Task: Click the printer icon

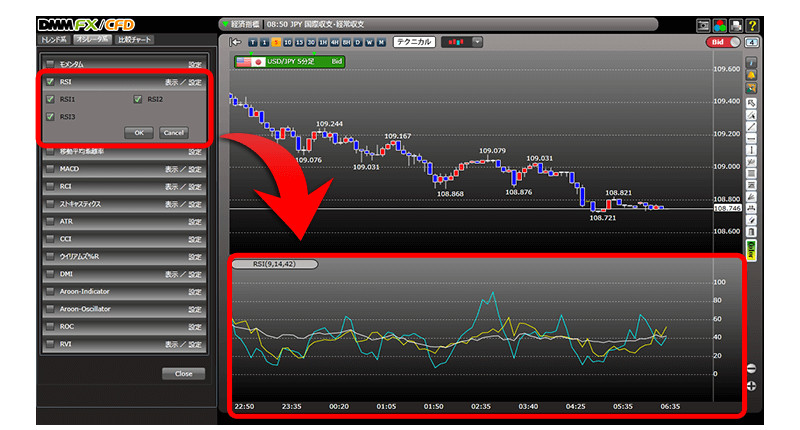Action: click(736, 26)
